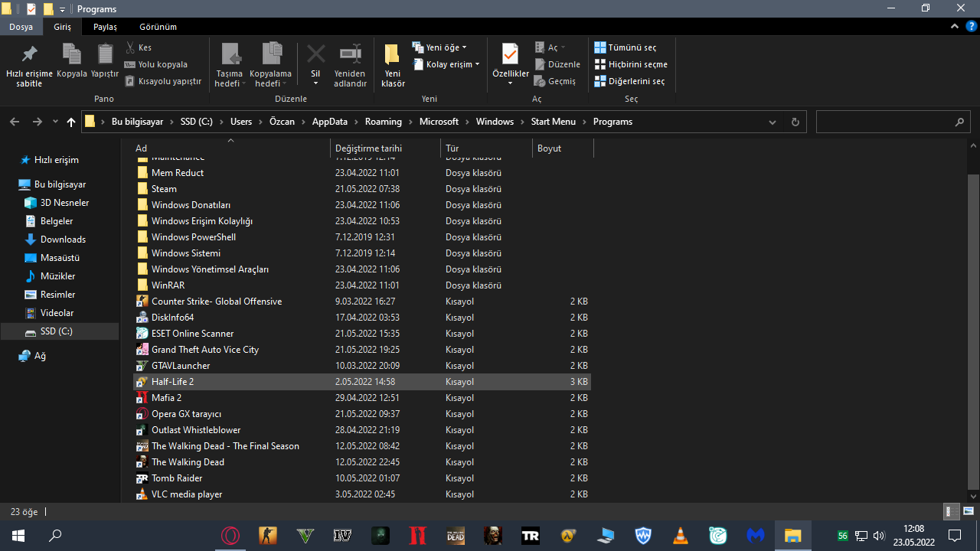The width and height of the screenshot is (980, 551).
Task: Click the Malwarebytes icon in the taskbar
Action: (755, 536)
